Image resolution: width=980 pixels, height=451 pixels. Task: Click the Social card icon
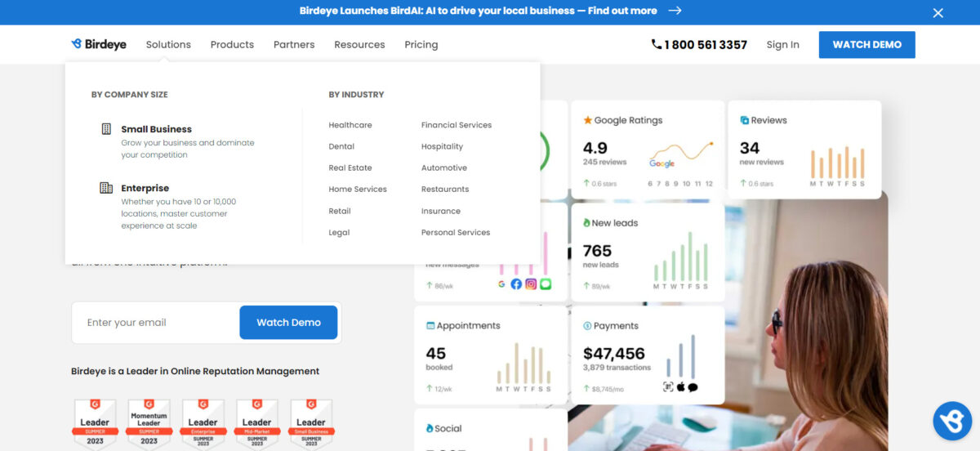tap(430, 428)
